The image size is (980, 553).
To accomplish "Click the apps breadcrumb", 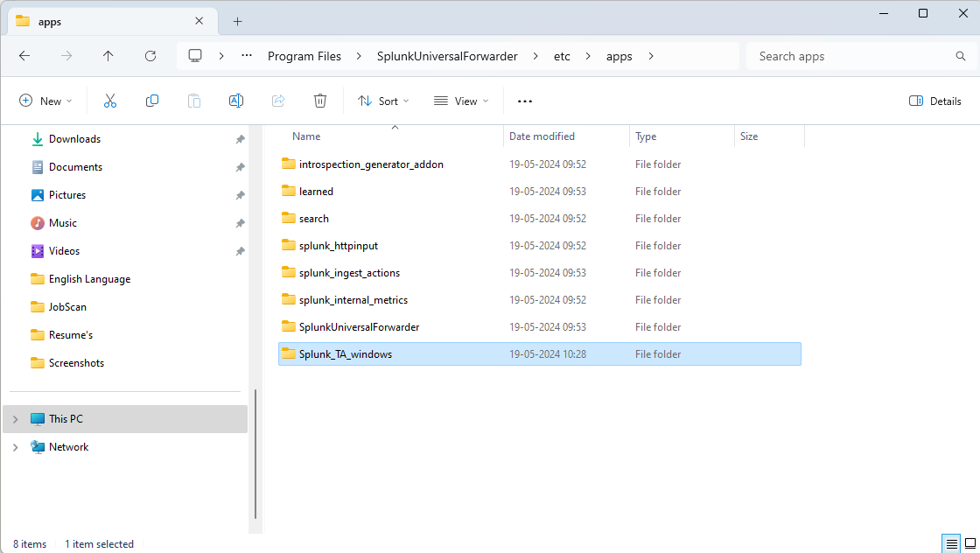I will click(619, 56).
